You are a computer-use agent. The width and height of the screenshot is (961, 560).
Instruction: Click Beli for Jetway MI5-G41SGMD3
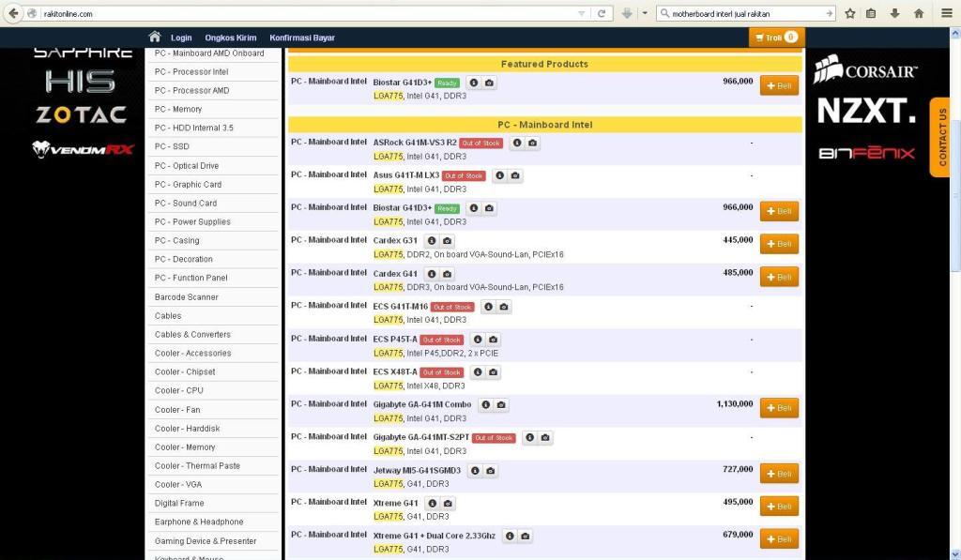[779, 474]
